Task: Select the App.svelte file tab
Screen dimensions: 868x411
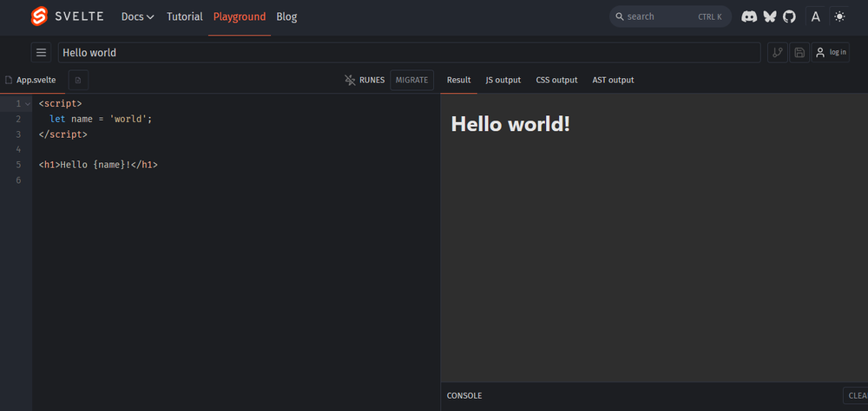Action: click(x=31, y=81)
